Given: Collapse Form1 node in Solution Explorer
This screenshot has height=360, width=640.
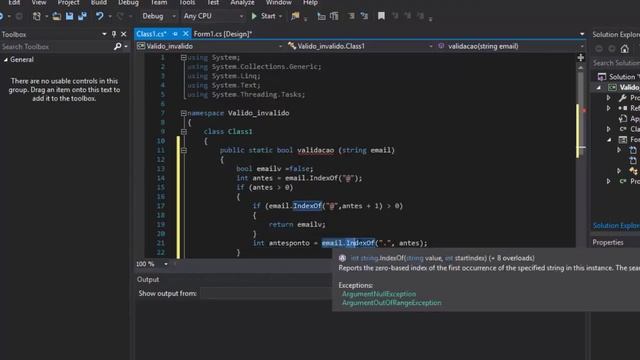Looking at the screenshot, I should click(x=609, y=140).
